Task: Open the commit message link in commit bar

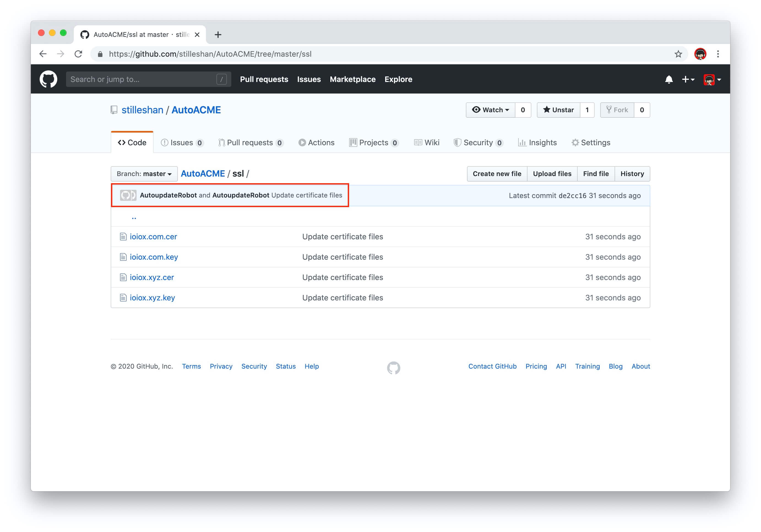Action: [307, 195]
